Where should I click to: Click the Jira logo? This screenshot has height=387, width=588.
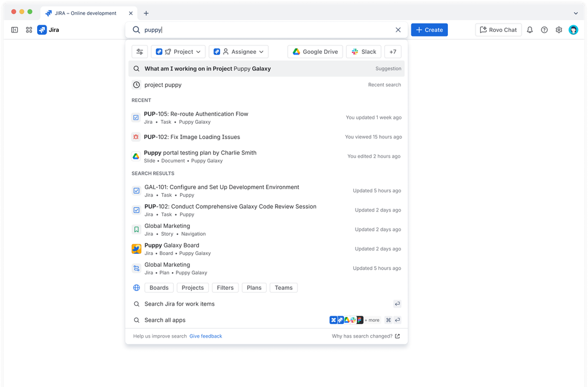48,30
